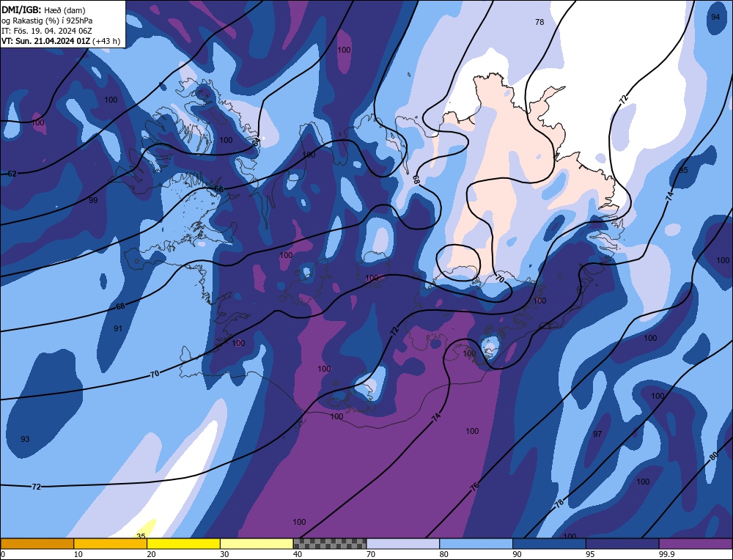Click the 'DMI/IGB: Hæð (dam)' title line
Screen dimensions: 733x560
43,10
